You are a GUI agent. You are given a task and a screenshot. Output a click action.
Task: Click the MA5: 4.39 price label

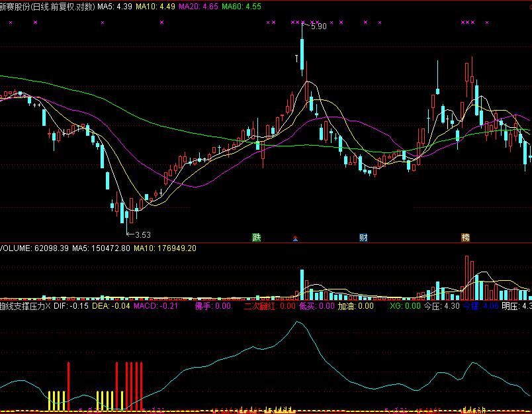[114, 7]
